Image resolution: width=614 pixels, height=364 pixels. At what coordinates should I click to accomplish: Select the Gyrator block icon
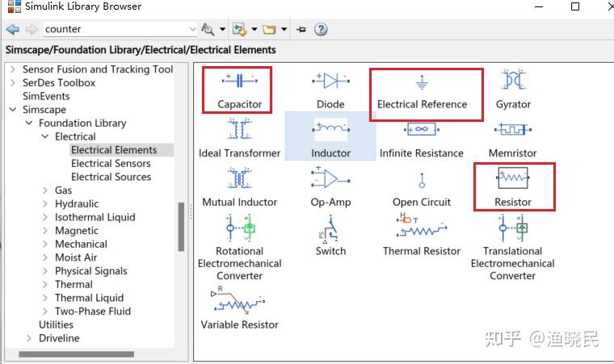click(513, 80)
